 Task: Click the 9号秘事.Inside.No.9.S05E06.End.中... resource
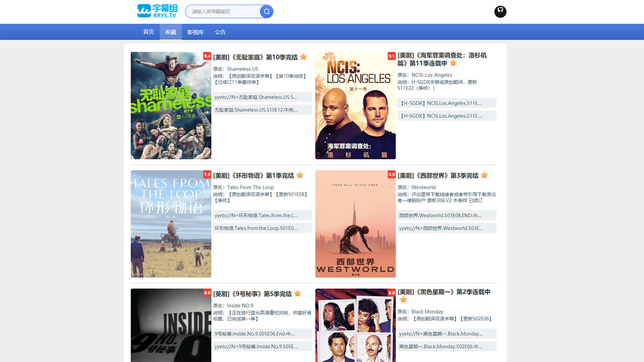click(x=262, y=333)
